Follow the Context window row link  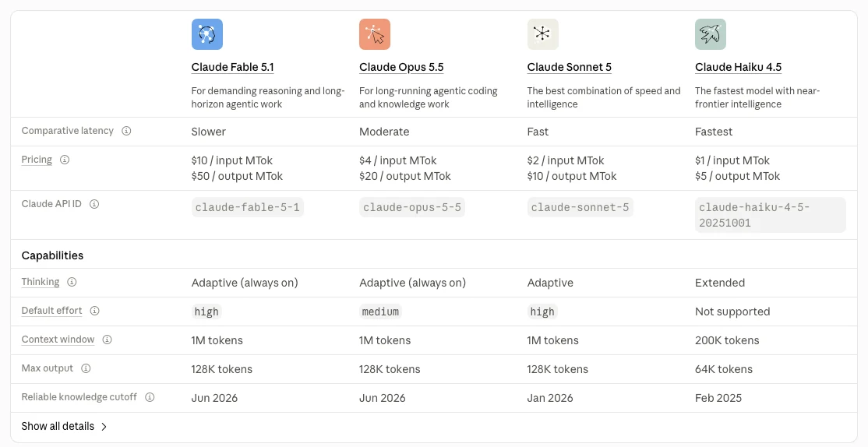click(x=58, y=340)
